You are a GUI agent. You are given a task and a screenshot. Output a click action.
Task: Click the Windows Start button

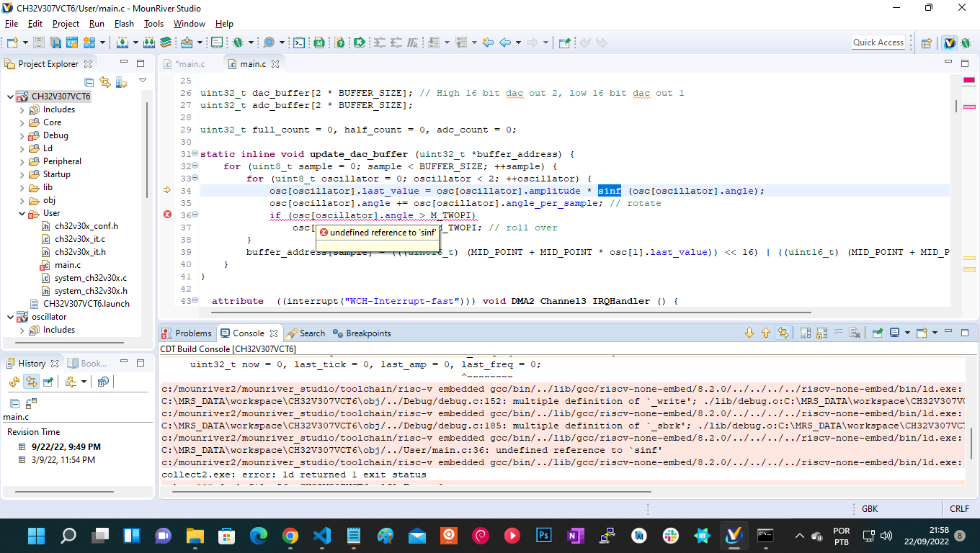tap(37, 536)
